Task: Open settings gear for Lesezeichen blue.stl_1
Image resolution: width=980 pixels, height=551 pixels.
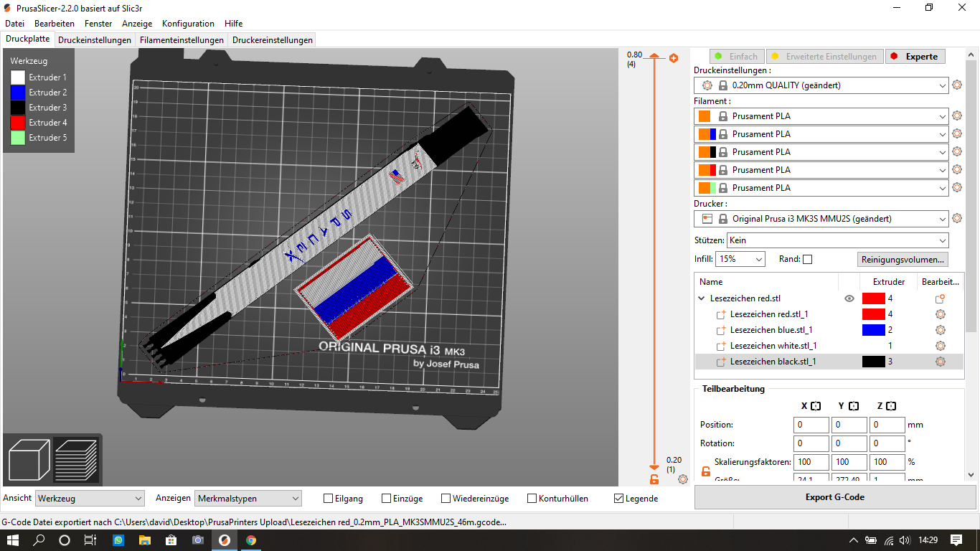Action: 940,330
